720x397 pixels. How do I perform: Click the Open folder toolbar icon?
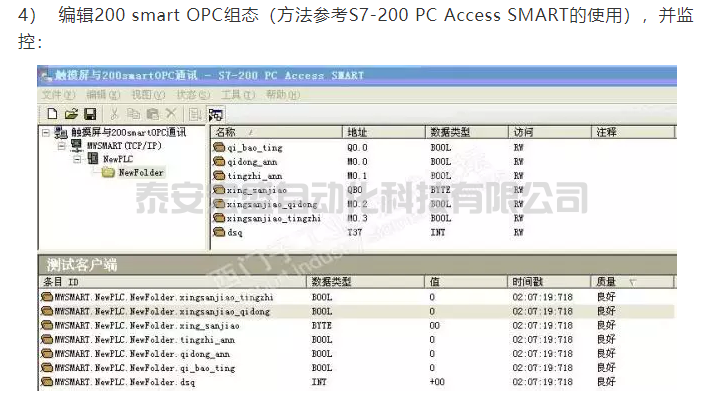pos(71,114)
